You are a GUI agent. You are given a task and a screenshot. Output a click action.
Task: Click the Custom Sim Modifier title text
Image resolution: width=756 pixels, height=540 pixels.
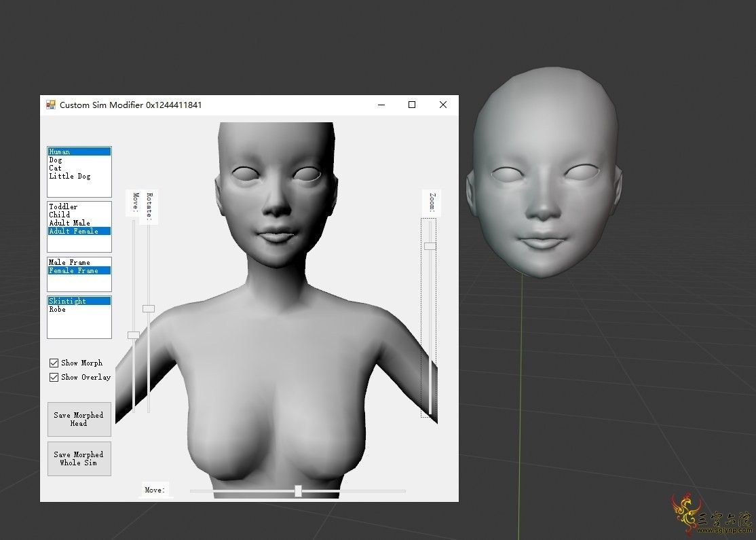tap(131, 105)
